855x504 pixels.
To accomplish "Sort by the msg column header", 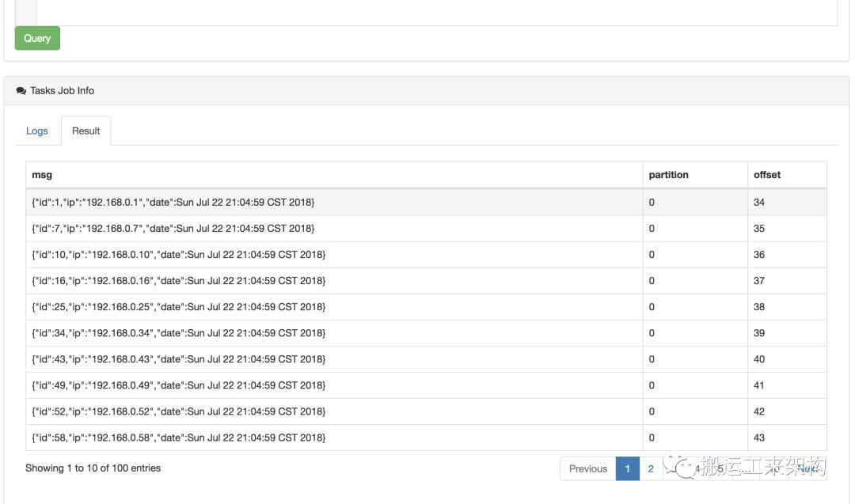I will 42,175.
